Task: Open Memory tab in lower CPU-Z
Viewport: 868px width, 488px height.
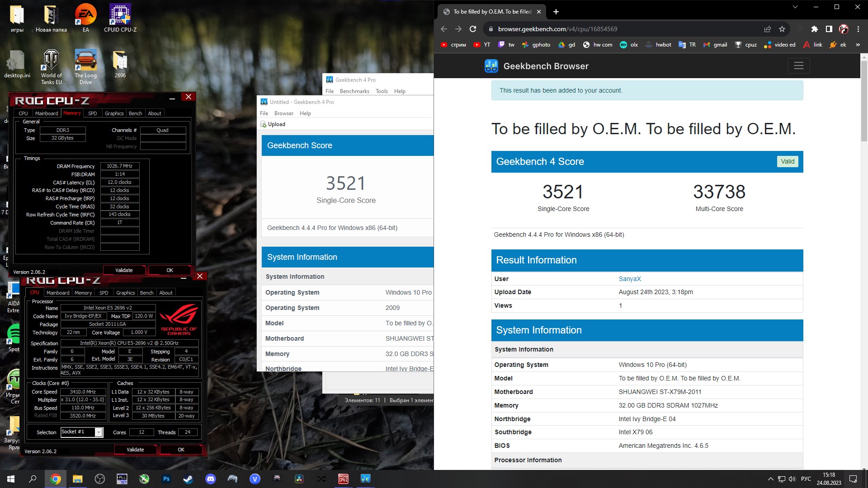Action: coord(83,293)
